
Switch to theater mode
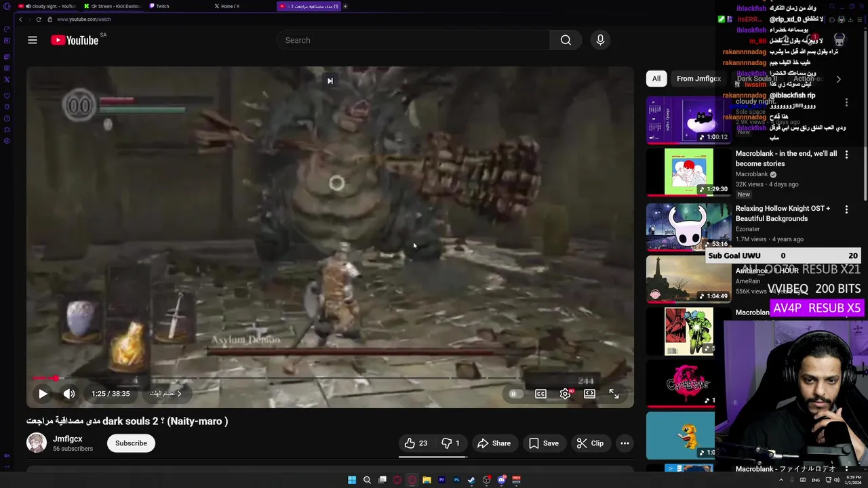click(589, 394)
